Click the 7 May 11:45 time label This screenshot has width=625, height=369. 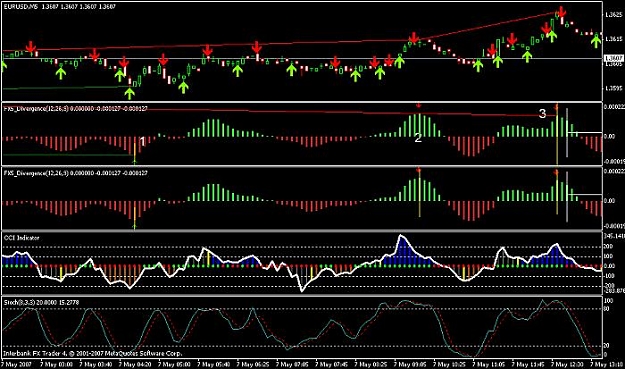529,364
